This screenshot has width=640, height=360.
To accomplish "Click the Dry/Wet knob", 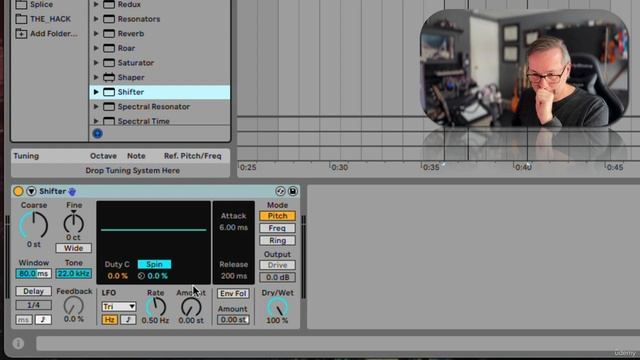I will click(277, 307).
